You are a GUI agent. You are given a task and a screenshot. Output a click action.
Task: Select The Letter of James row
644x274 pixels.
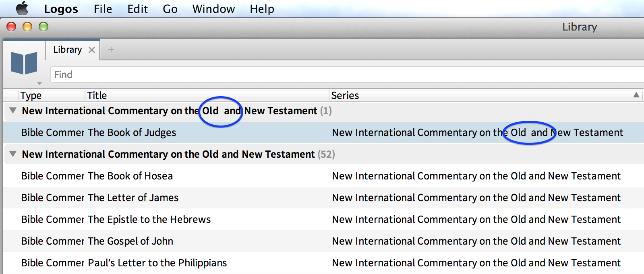tap(324, 198)
